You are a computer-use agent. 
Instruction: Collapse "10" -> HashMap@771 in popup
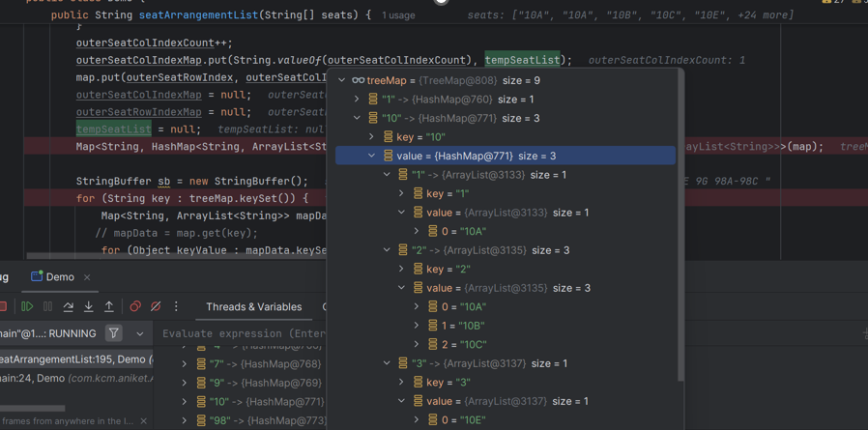(x=357, y=119)
